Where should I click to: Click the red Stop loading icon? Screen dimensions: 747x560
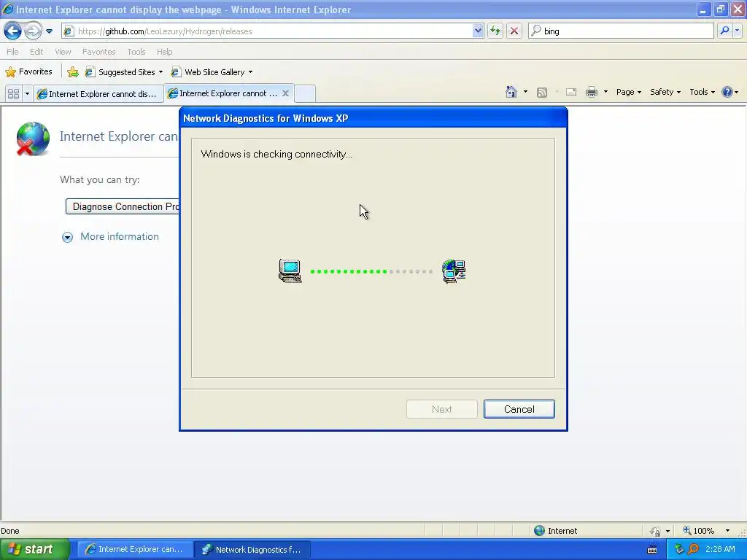(x=514, y=31)
